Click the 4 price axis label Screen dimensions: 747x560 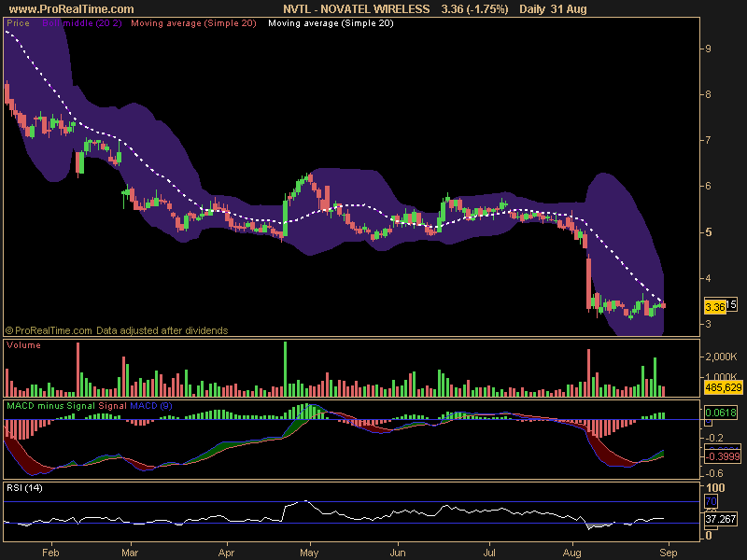(x=709, y=277)
